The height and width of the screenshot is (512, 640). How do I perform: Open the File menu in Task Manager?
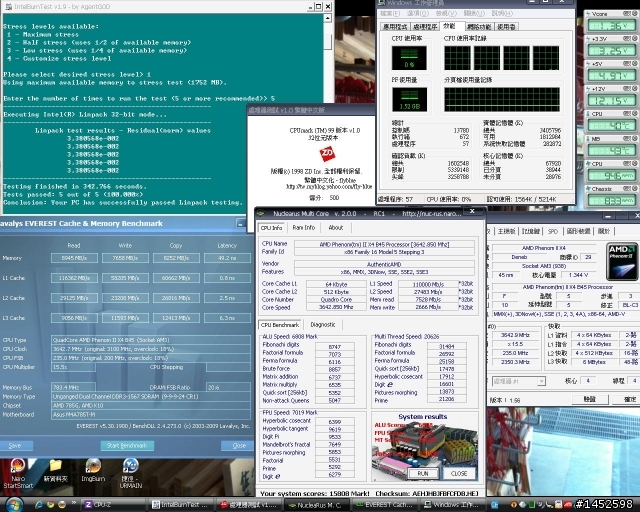[390, 13]
